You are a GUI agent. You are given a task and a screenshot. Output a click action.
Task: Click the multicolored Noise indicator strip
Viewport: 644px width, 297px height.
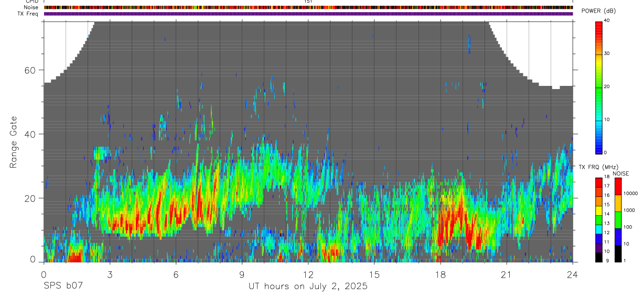pyautogui.click(x=308, y=7)
